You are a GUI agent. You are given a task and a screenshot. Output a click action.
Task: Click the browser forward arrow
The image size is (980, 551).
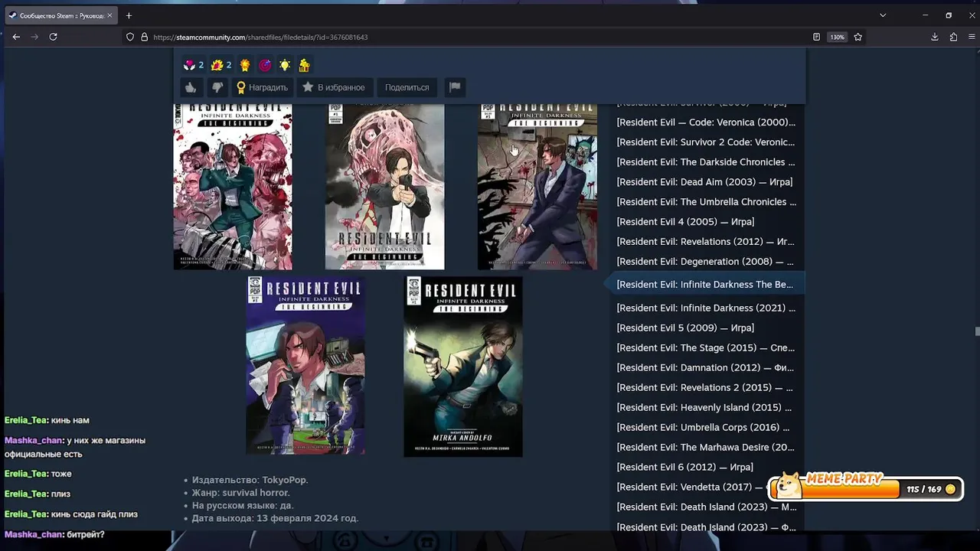coord(34,37)
